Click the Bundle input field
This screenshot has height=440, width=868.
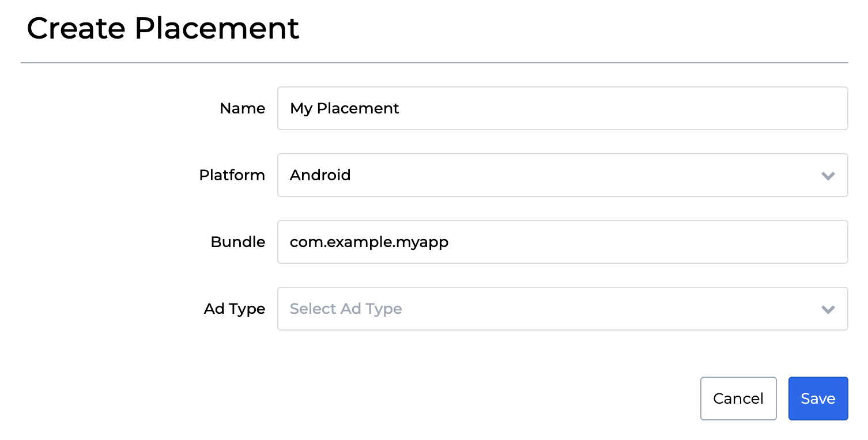(562, 242)
